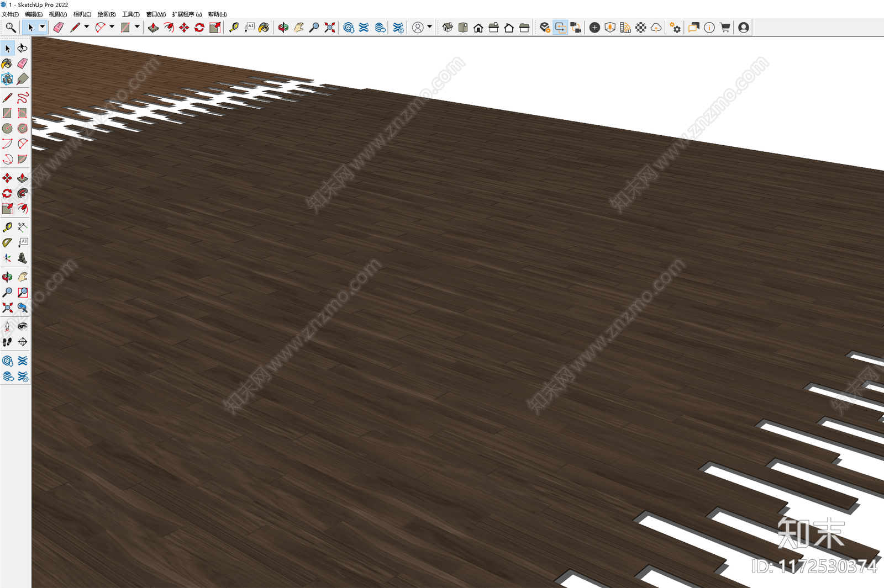Click Send to LayOut icon in top toolbar

[380, 27]
